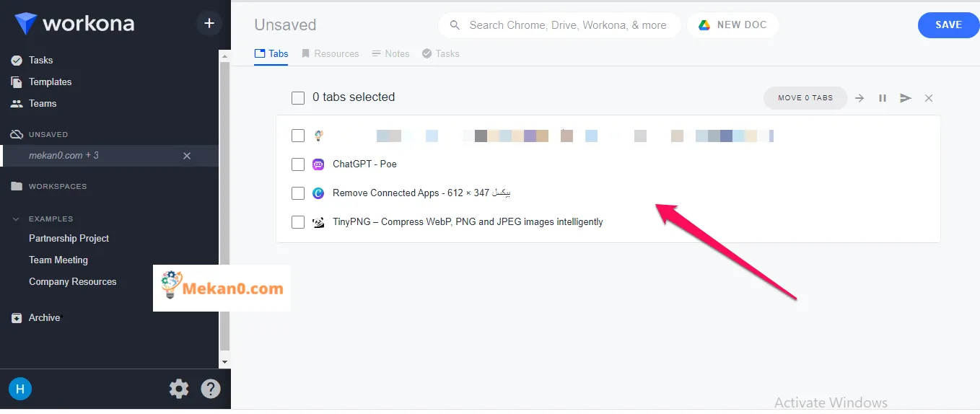Click the SAVE button
The image size is (980, 414).
[x=948, y=25]
